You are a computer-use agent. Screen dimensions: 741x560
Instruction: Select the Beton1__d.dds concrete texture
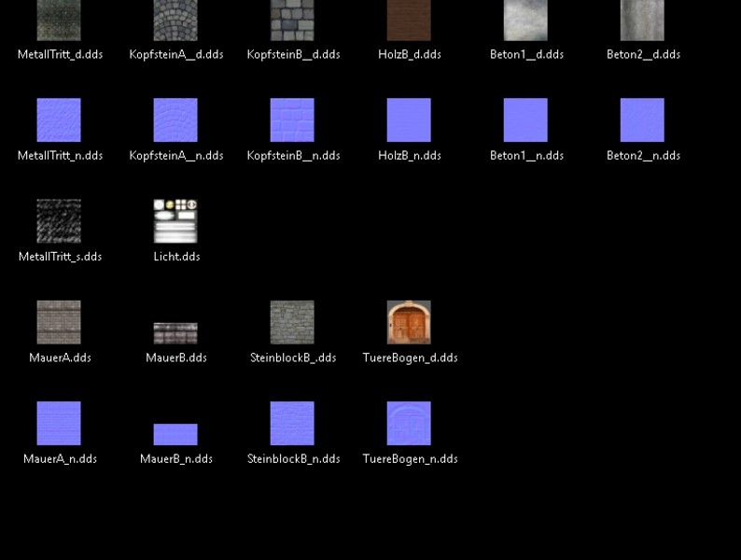525,21
